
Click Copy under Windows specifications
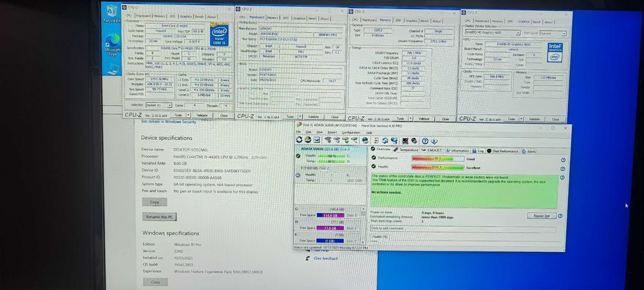point(155,282)
